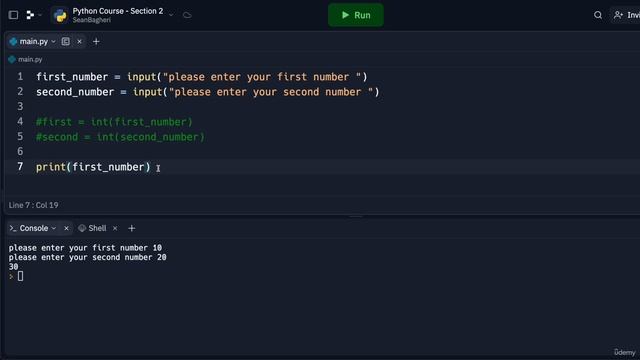Click commented line #second = int(second_number)

tap(120, 137)
